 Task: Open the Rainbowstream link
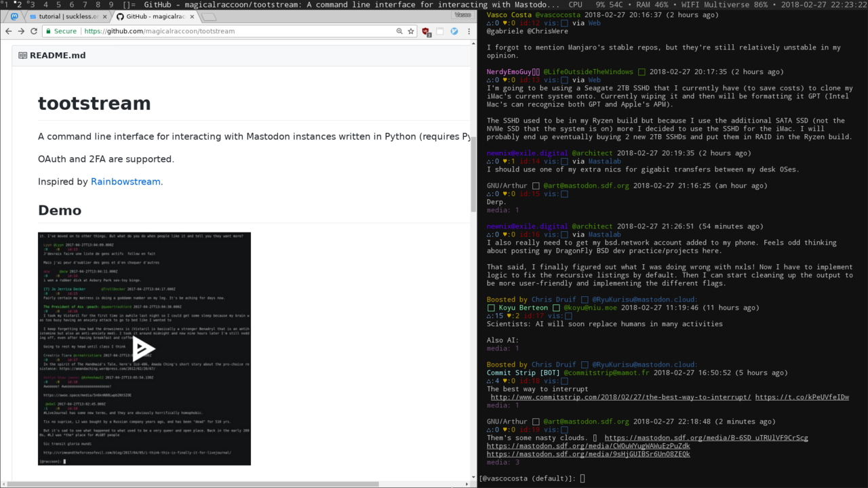click(x=125, y=182)
